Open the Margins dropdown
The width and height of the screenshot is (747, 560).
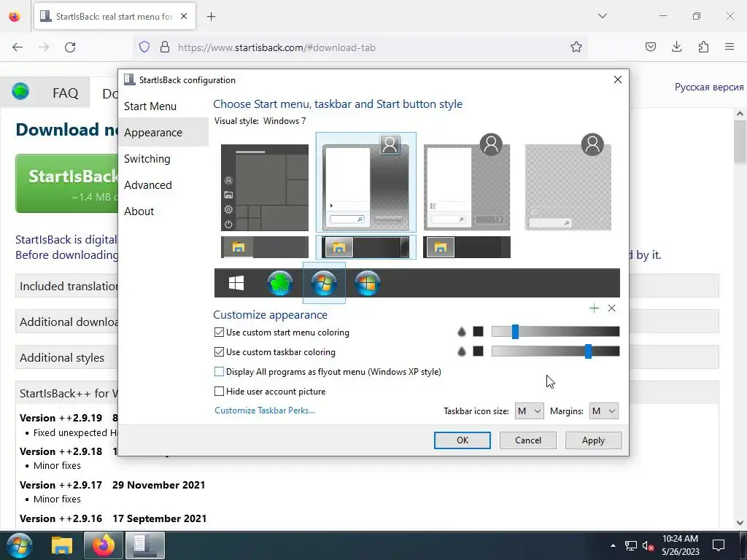603,411
